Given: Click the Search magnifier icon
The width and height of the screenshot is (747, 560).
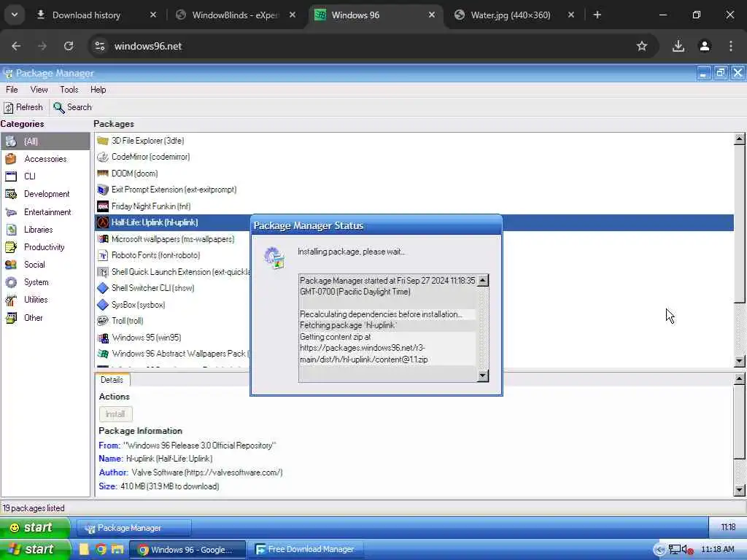Looking at the screenshot, I should [x=58, y=108].
